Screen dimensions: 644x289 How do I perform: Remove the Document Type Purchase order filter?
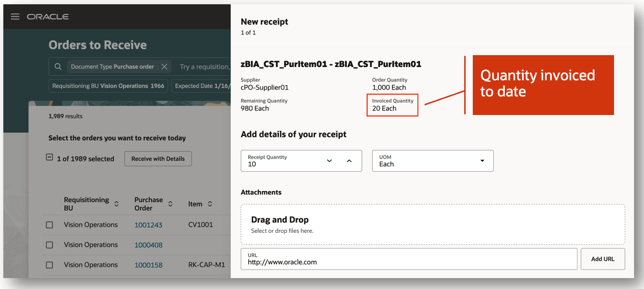coord(164,67)
